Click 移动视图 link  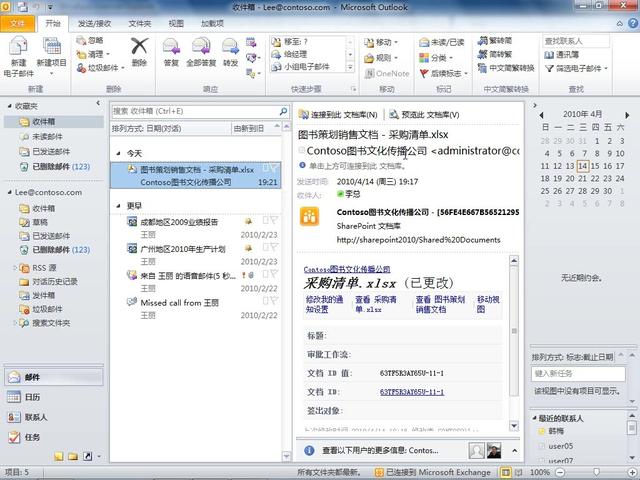(488, 304)
